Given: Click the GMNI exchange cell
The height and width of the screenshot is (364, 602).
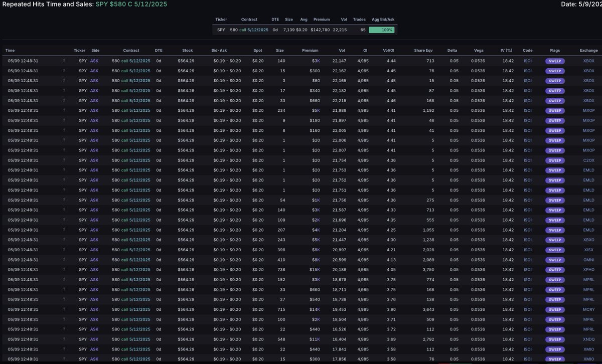Looking at the screenshot, I should (x=588, y=260).
